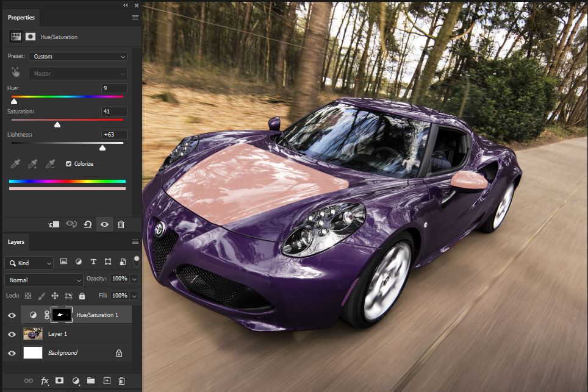588x392 pixels.
Task: Click the Lightness value field
Action: click(115, 135)
